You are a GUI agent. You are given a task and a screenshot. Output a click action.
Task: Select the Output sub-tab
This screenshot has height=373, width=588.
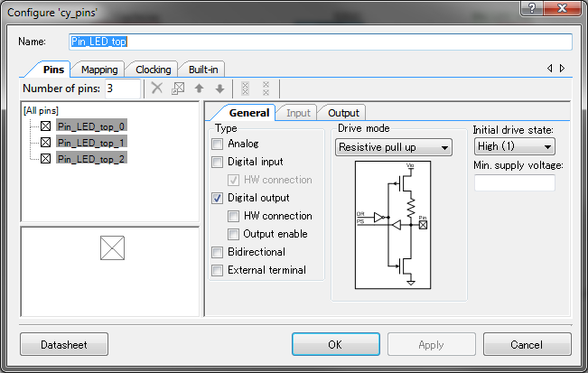[343, 113]
